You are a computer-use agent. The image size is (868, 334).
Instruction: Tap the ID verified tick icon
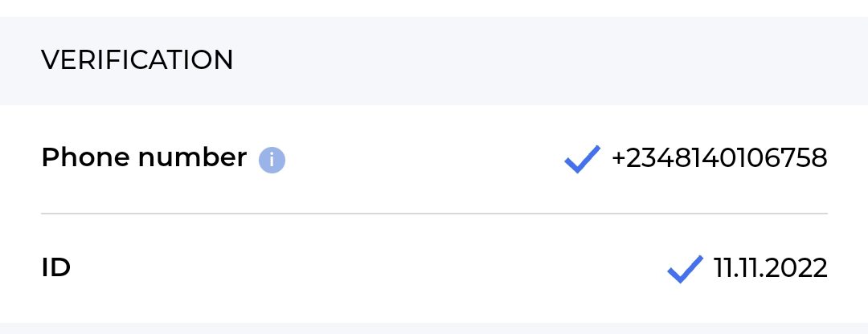(685, 269)
